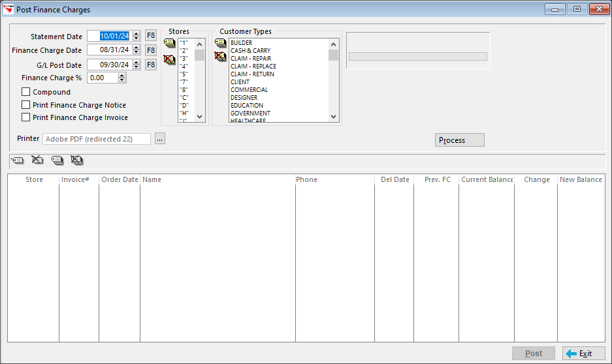Click the Printer name field

pyautogui.click(x=97, y=139)
